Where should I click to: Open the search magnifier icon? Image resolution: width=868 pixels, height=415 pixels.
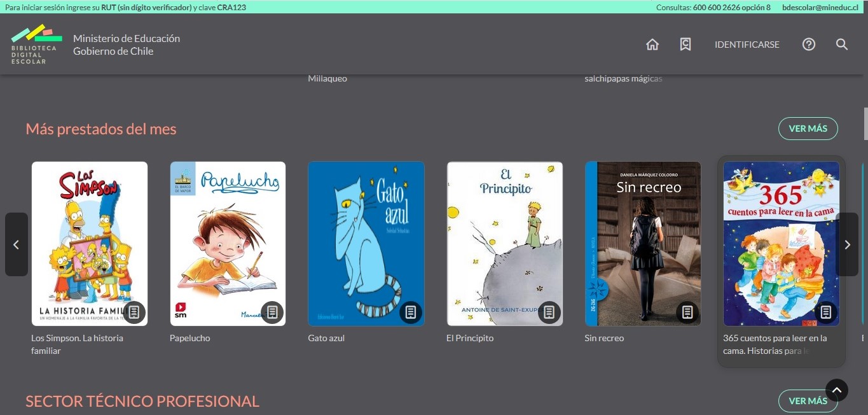click(x=842, y=45)
